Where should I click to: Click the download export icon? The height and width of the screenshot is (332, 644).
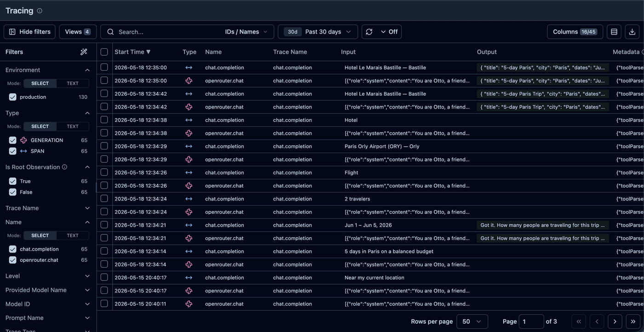coord(632,32)
